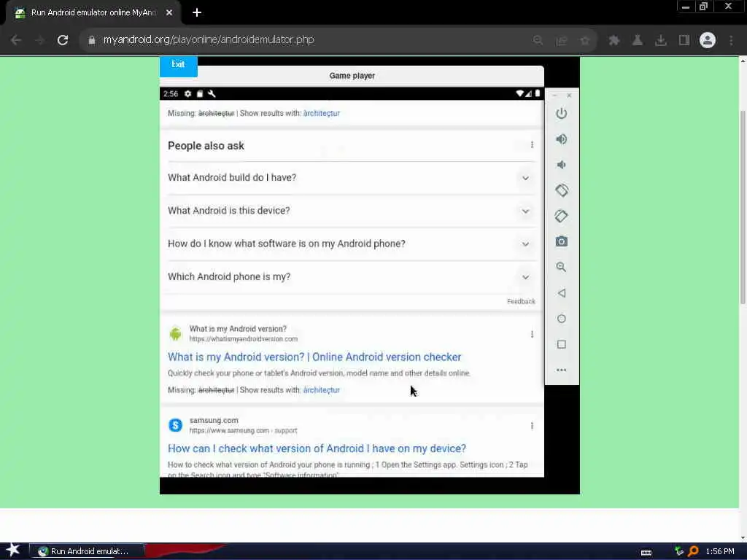Click the Android settings gear status icon
This screenshot has width=747, height=560.
[x=187, y=94]
